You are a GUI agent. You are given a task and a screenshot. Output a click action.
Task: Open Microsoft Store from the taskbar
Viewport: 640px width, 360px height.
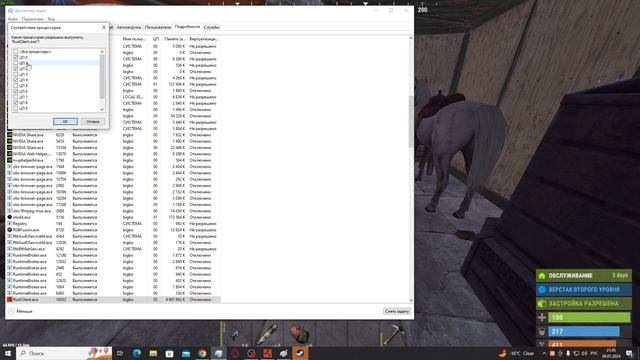point(169,353)
